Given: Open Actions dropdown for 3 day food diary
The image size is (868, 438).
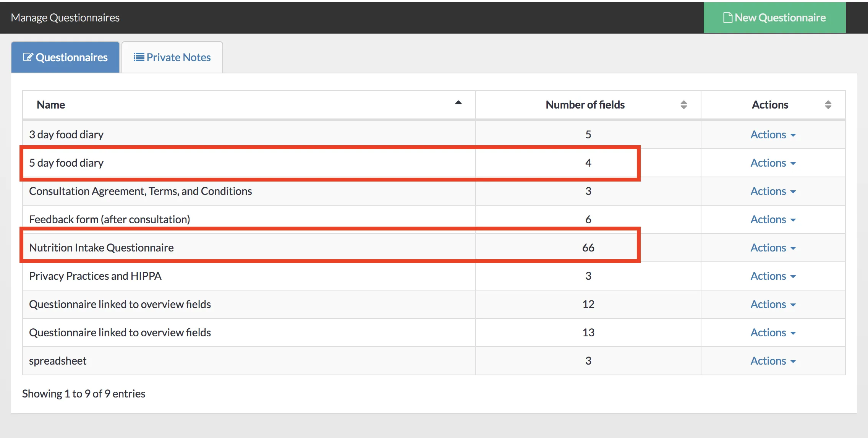Looking at the screenshot, I should tap(773, 135).
